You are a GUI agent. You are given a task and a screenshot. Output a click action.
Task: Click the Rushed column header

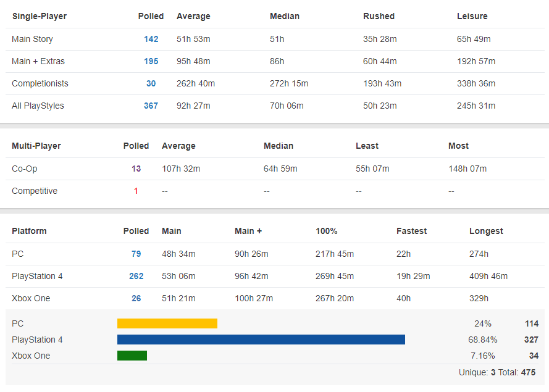(x=379, y=16)
